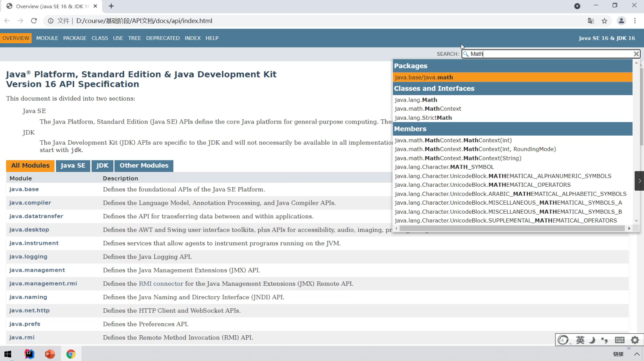Click the IME logo icon in the toolbar
The image size is (644, 361).
pyautogui.click(x=563, y=340)
